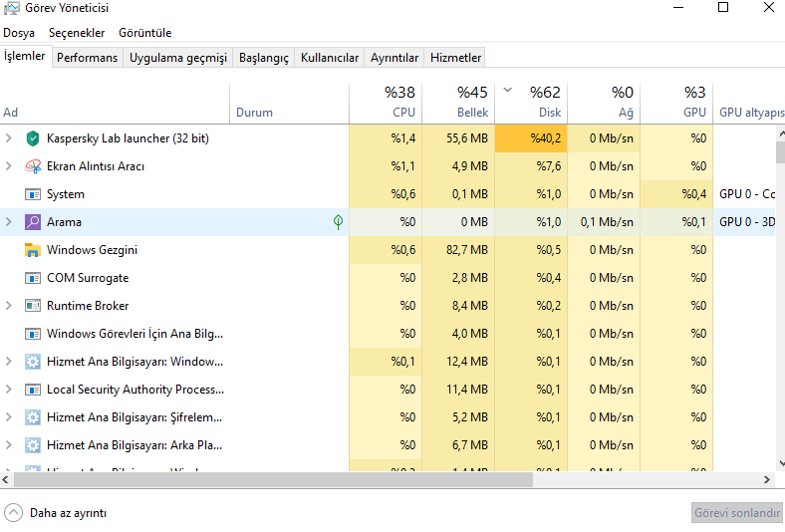Select the Windows Gezgini process name
This screenshot has width=785, height=532.
click(x=92, y=250)
